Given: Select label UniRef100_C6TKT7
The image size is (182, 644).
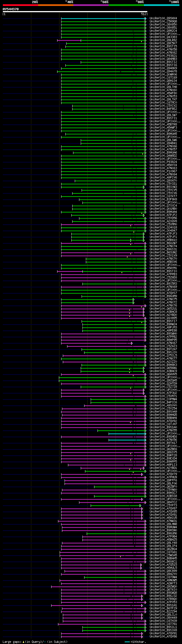Looking at the screenshot, I should [x=163, y=196].
